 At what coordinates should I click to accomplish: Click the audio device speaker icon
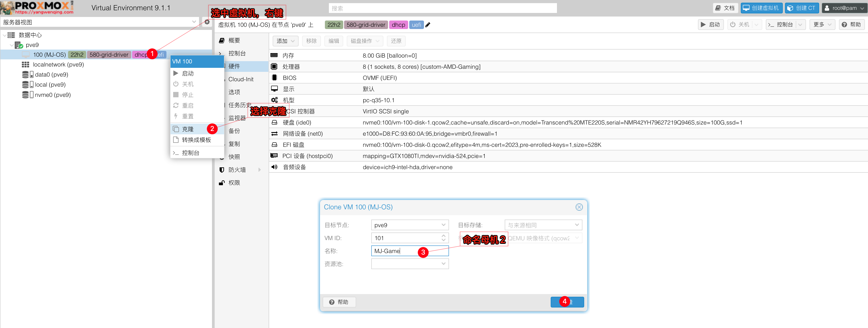pos(274,167)
